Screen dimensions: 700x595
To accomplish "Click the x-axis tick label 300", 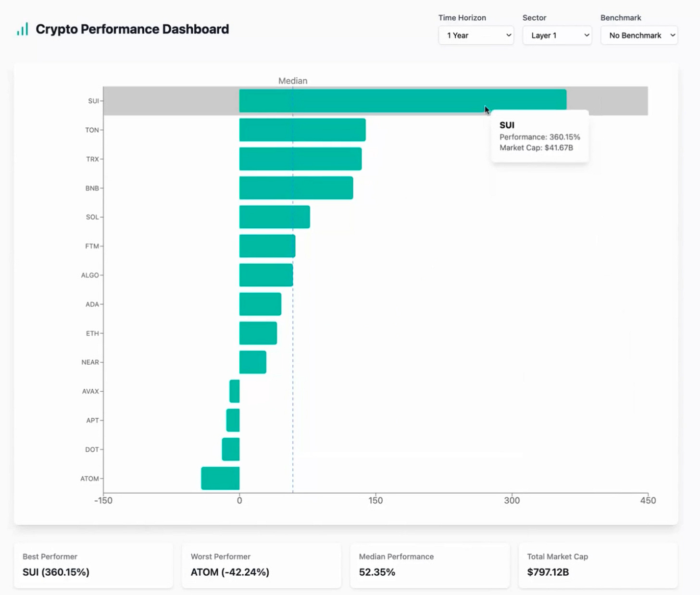I will (x=512, y=500).
